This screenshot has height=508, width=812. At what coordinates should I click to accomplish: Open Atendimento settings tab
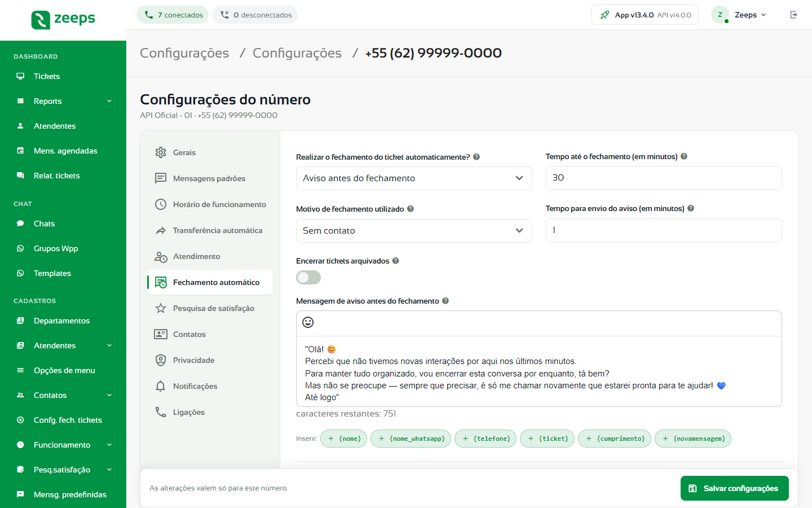pyautogui.click(x=210, y=256)
